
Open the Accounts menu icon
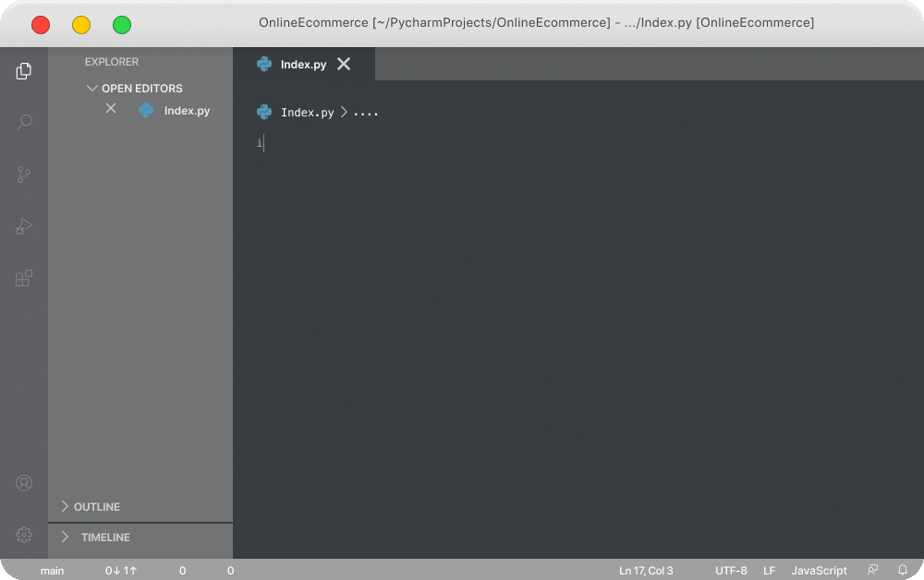pyautogui.click(x=24, y=483)
